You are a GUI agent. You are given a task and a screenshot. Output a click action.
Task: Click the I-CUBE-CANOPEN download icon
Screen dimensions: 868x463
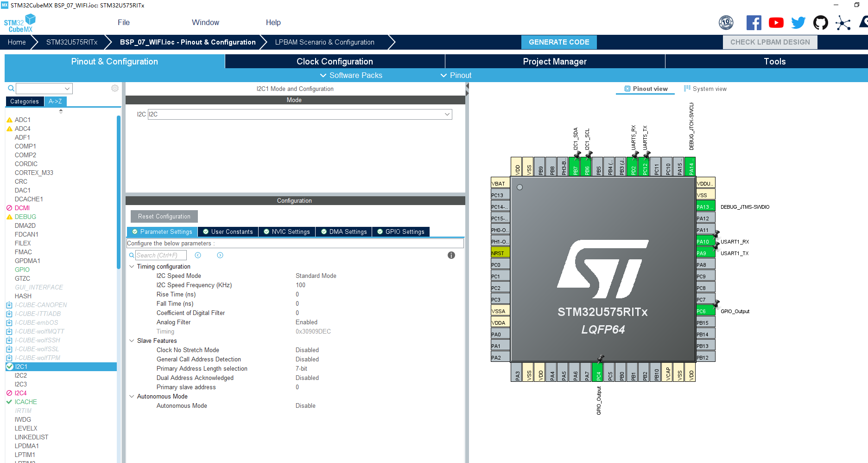pos(9,305)
